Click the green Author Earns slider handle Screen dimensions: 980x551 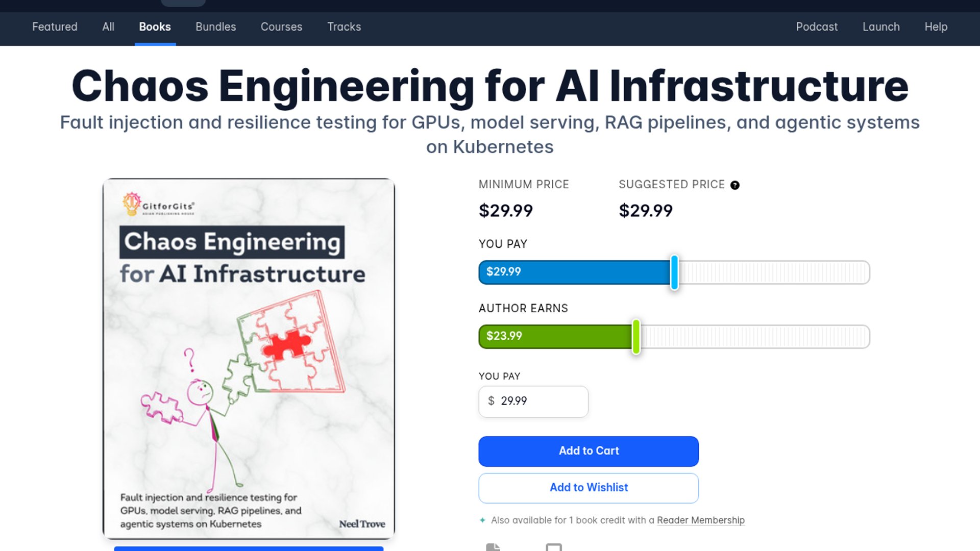click(636, 337)
